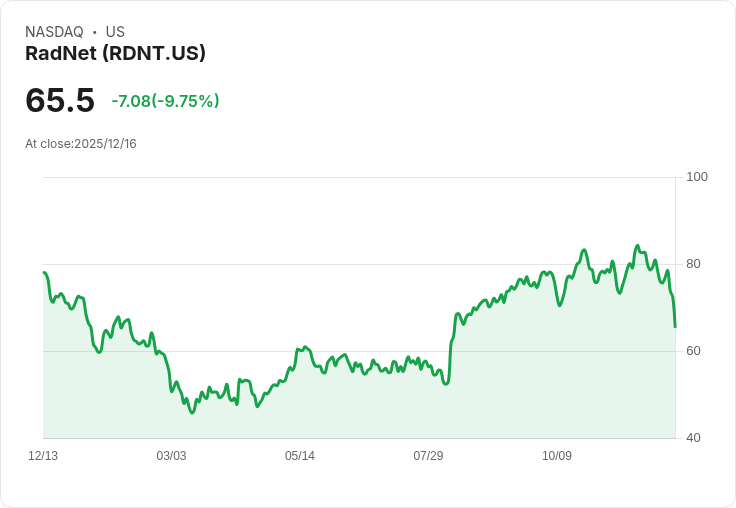Click the 03/03 date axis label
736x508 pixels.
(x=171, y=456)
